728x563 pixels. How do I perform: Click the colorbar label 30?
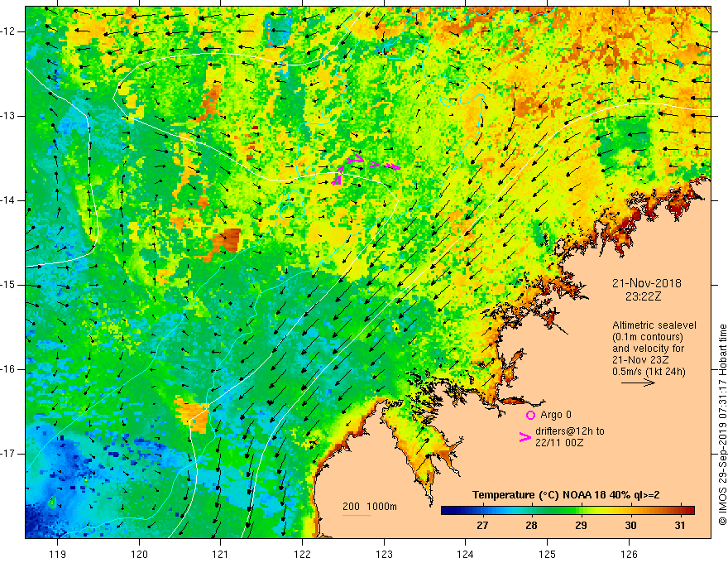(x=630, y=526)
